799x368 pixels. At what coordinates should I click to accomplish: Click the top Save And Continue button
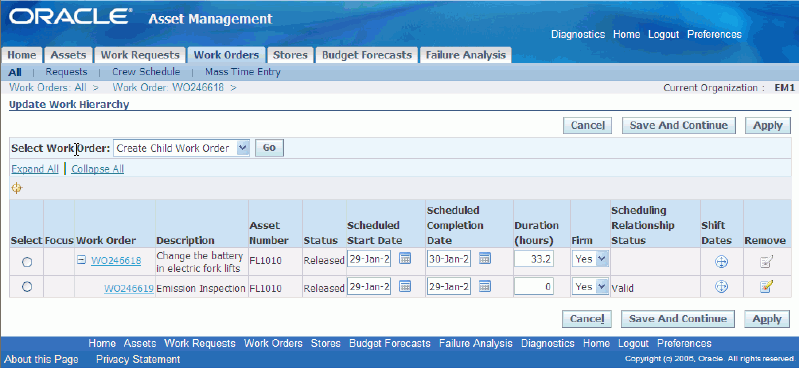679,125
